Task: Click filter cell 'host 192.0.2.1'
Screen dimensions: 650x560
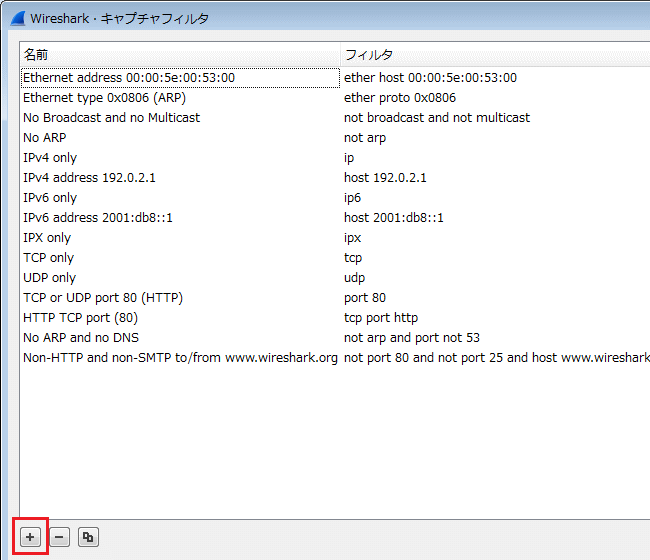Action: point(385,178)
